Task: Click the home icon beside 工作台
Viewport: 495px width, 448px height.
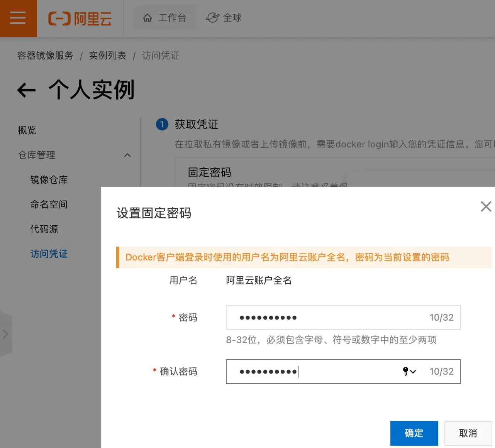Action: (147, 18)
